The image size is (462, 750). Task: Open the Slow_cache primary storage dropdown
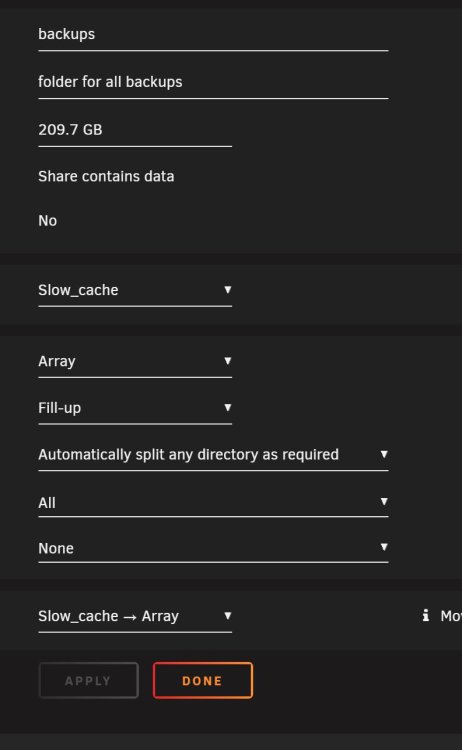[x=135, y=290]
